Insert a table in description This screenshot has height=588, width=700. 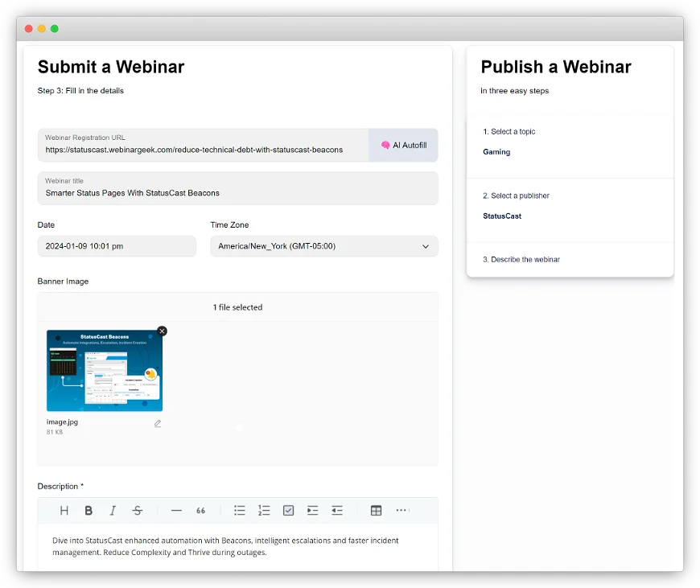pos(376,510)
